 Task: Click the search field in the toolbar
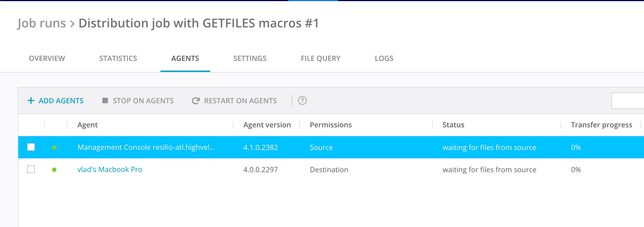628,101
